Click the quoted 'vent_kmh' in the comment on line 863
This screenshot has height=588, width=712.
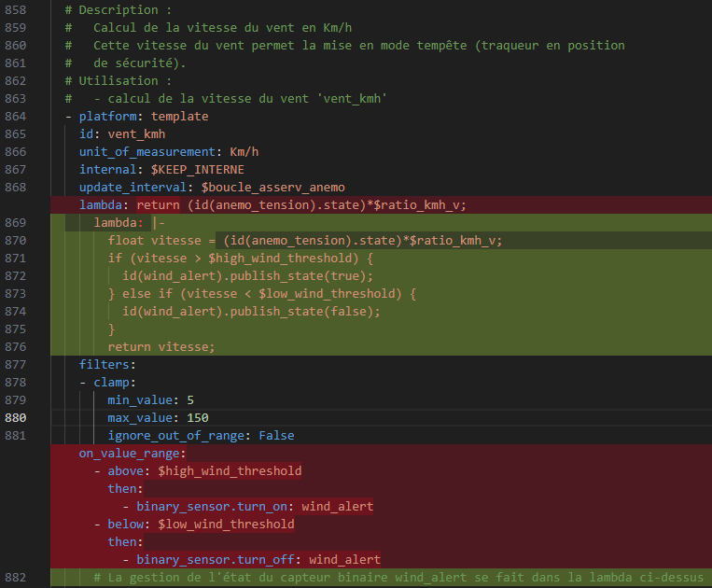(352, 99)
